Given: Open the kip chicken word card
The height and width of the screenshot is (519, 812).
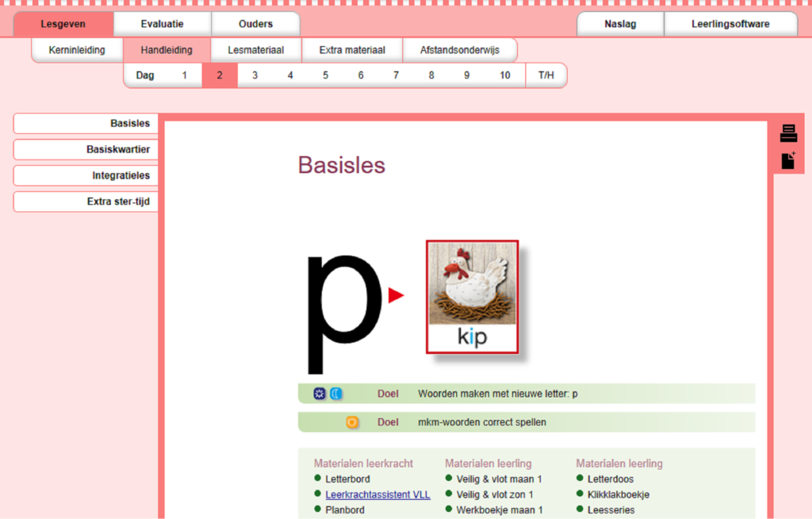Looking at the screenshot, I should coord(472,296).
